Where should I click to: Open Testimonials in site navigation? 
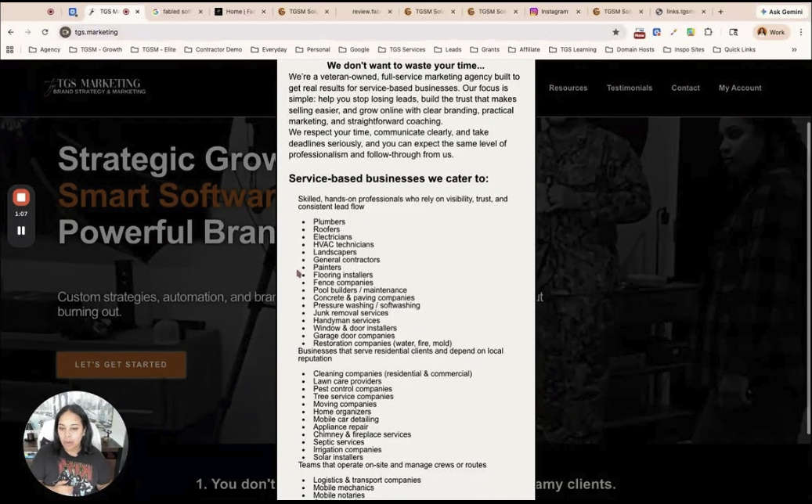[x=630, y=88]
